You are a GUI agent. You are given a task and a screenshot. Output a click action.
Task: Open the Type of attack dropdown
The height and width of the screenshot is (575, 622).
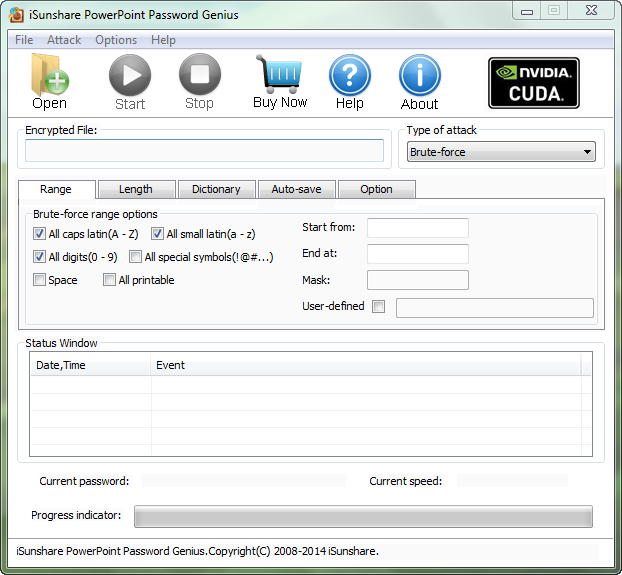[x=501, y=152]
